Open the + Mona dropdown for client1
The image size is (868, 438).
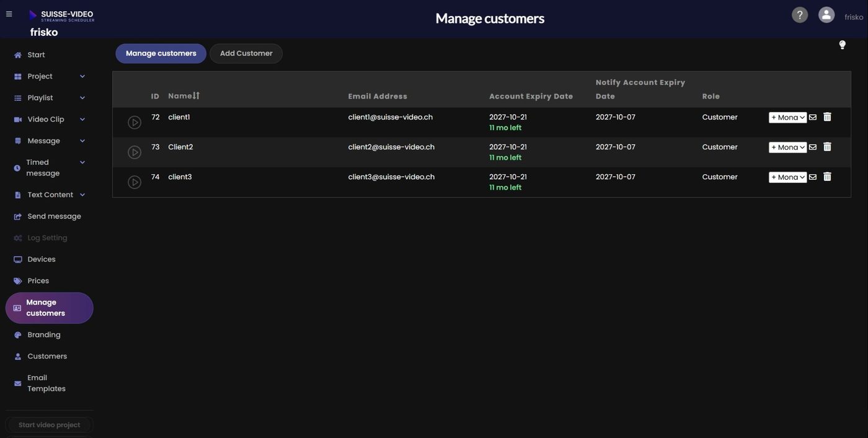coord(787,118)
